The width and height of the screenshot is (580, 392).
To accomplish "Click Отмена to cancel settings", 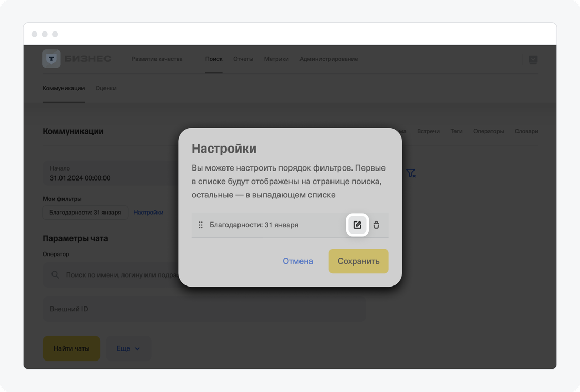I will (298, 261).
